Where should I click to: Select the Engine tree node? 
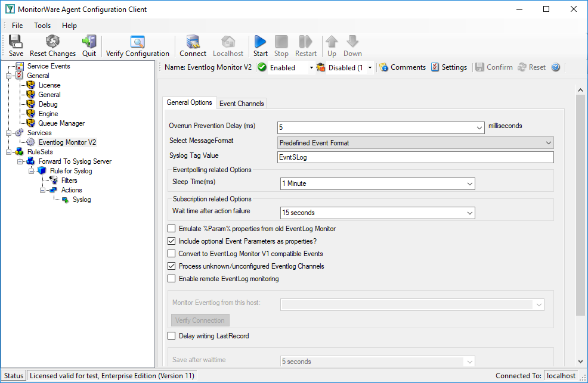point(48,114)
